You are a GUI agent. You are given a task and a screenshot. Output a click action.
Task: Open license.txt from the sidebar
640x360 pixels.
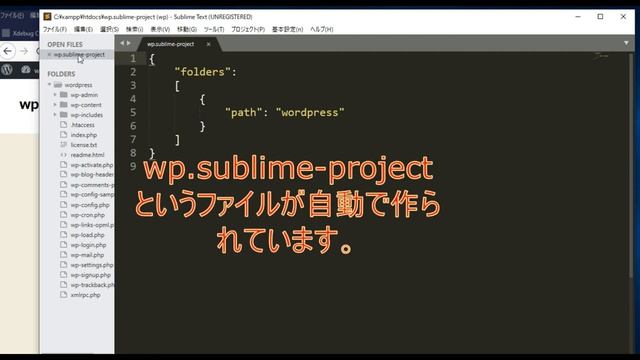(84, 145)
